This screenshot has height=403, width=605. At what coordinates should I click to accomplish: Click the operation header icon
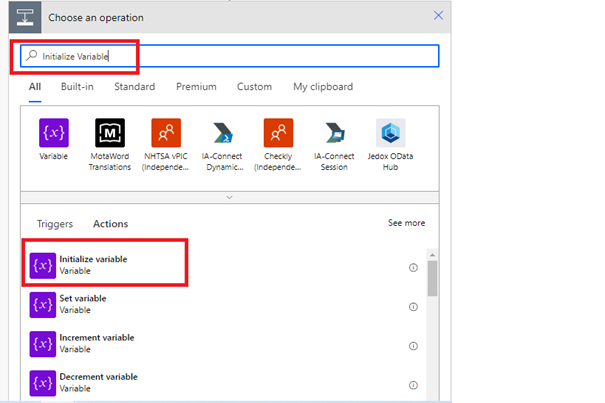tap(25, 17)
